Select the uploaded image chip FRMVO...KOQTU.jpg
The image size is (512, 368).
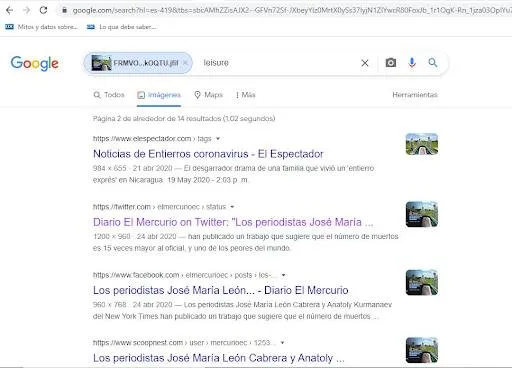138,63
